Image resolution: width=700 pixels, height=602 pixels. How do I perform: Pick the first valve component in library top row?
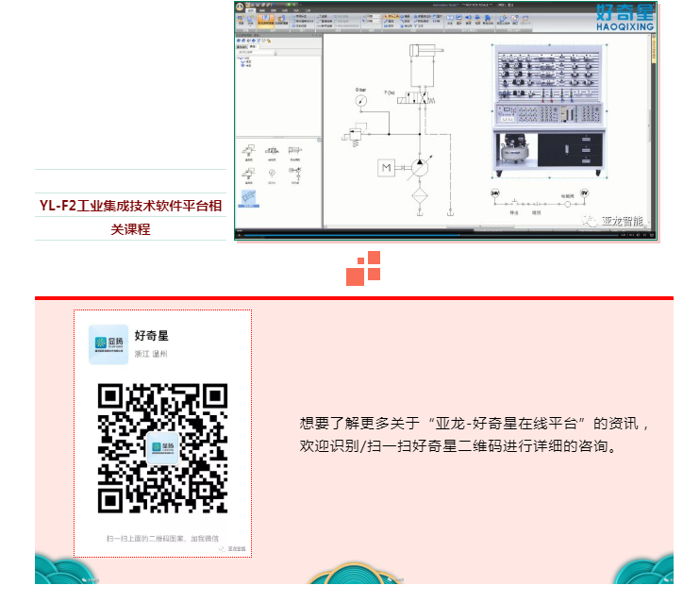(x=249, y=153)
